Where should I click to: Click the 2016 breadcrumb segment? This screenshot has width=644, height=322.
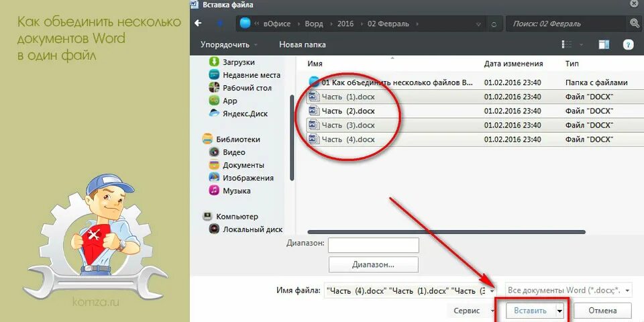[x=345, y=24]
